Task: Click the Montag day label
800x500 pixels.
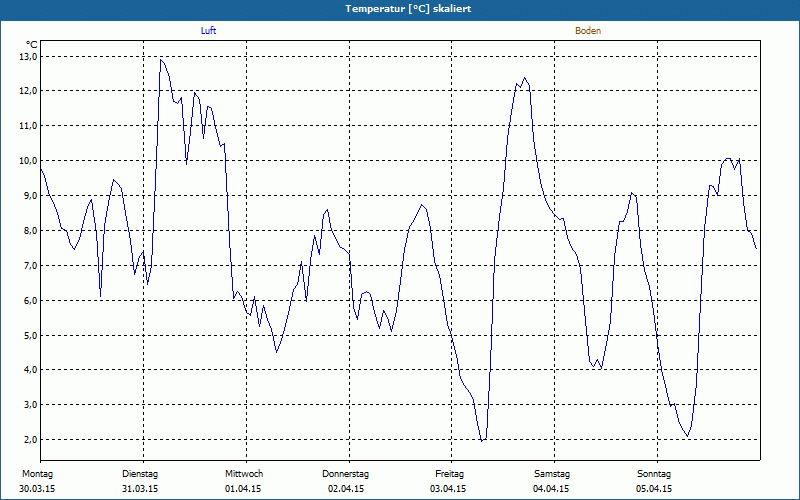Action: [x=37, y=474]
